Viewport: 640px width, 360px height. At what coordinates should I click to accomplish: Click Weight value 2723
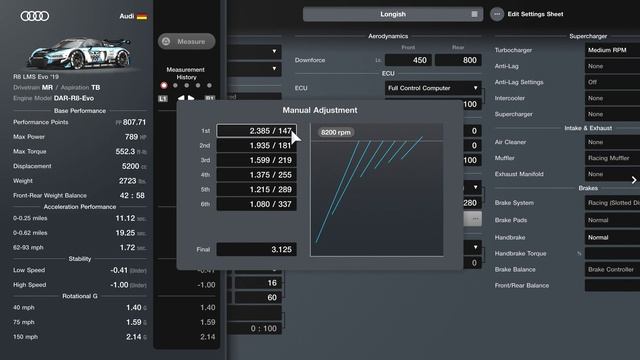coord(127,181)
